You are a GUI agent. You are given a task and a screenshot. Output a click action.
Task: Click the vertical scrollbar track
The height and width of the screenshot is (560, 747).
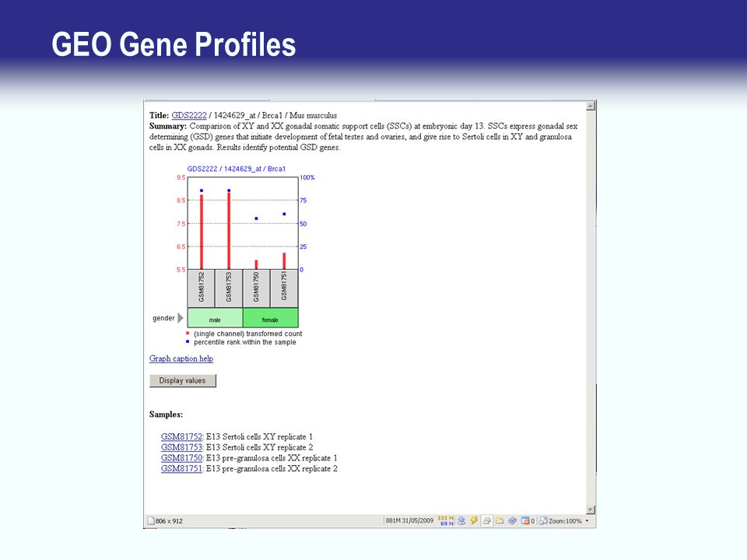(591, 308)
